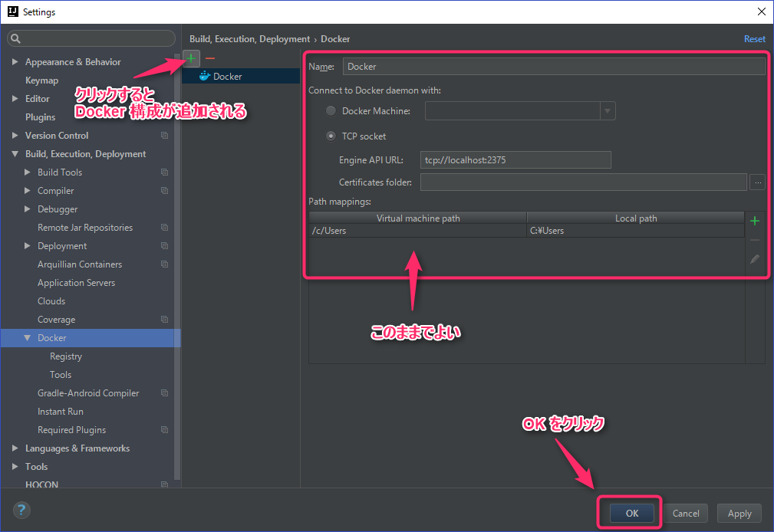This screenshot has width=774, height=532.
Task: Expand the Build Tools node
Action: tap(27, 172)
